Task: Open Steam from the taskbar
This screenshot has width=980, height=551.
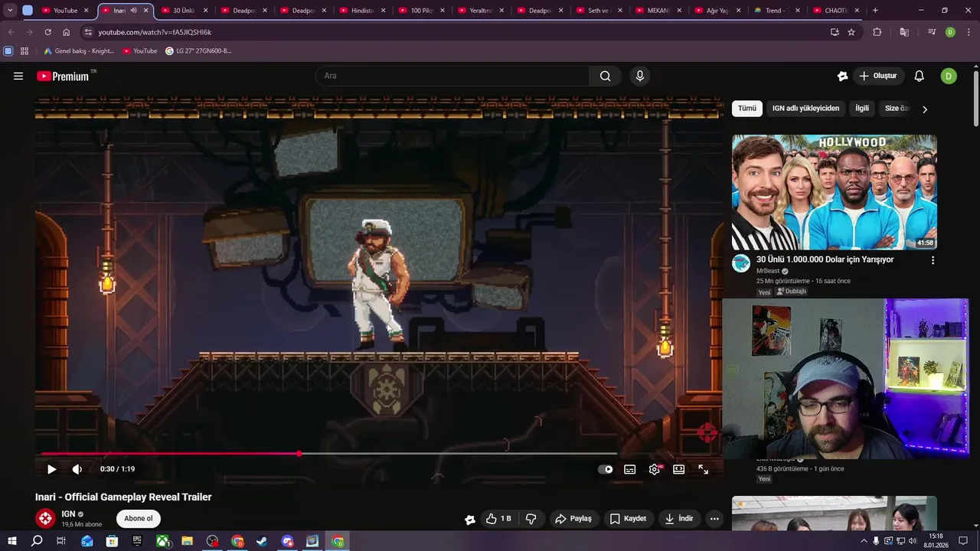Action: pyautogui.click(x=262, y=541)
